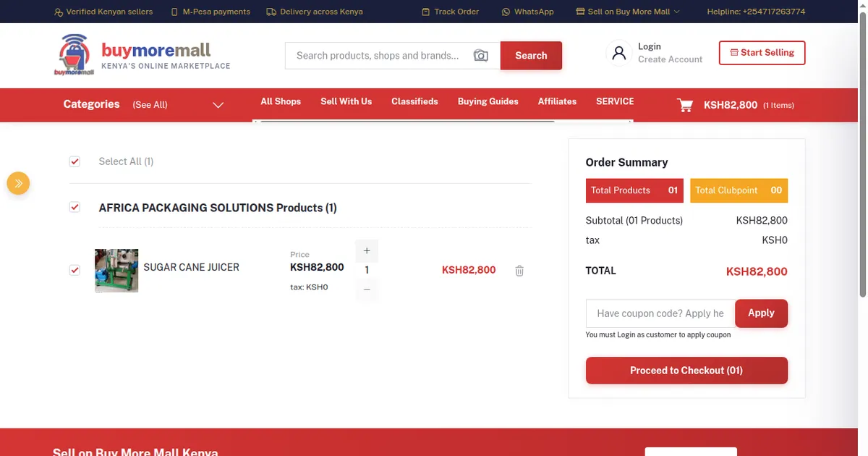
Task: Apply the coupon code
Action: (x=761, y=313)
